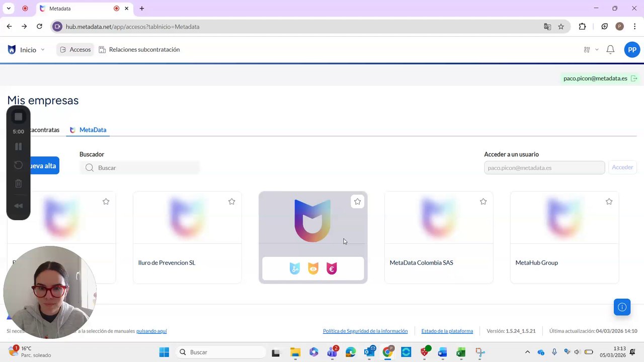Open File Explorer from the taskbar
Viewport: 644px width, 362px height.
(x=295, y=352)
